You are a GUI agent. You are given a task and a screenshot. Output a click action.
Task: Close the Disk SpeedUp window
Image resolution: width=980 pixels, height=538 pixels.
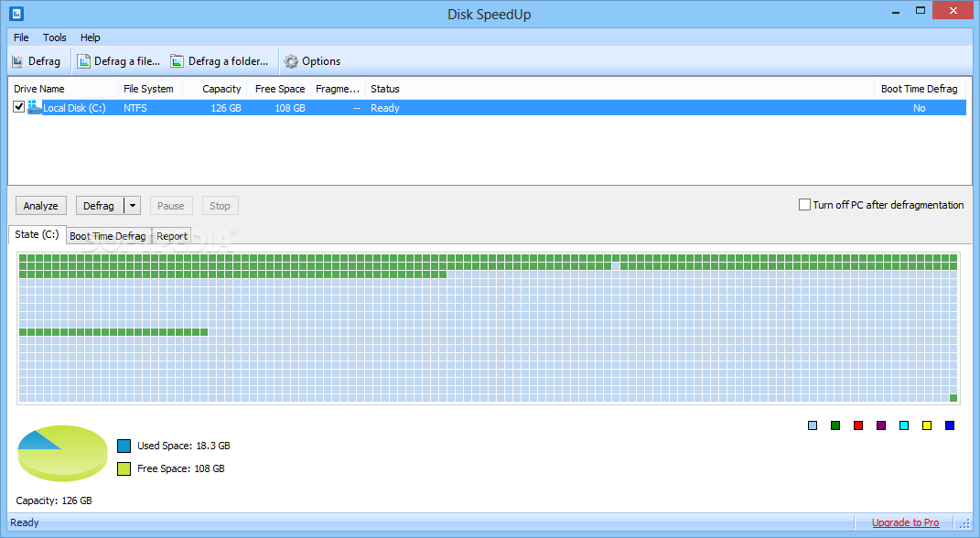(953, 11)
